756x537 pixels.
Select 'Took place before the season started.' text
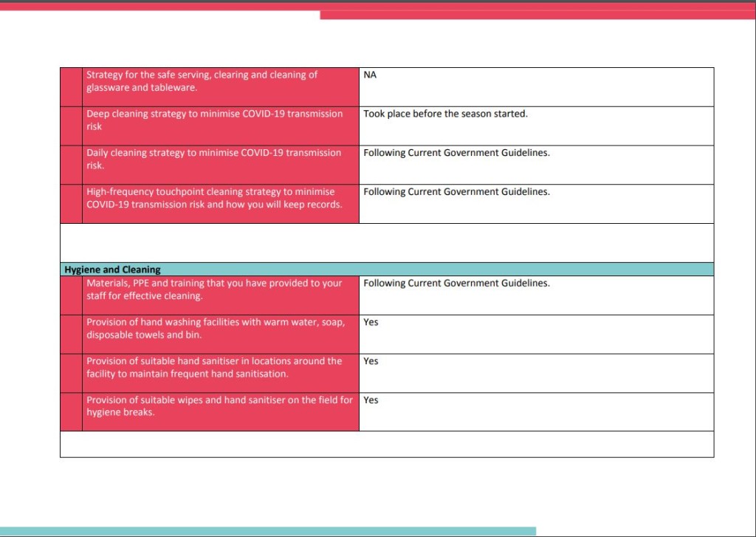(445, 114)
